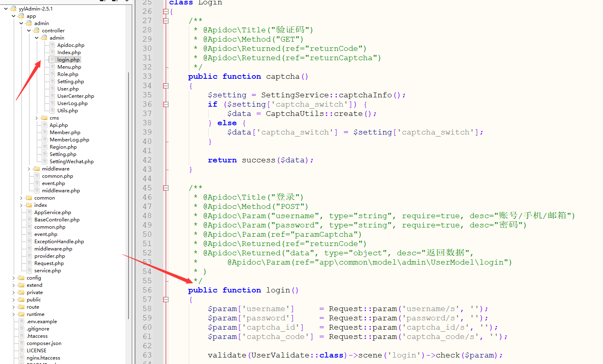Viewport: 603px width, 364px height.
Task: Expand the middleware folder
Action: tap(29, 168)
